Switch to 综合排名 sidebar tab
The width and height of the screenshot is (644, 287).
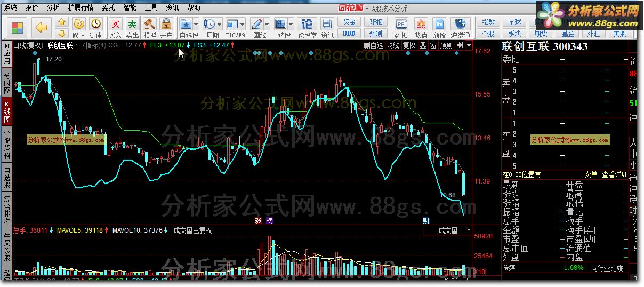[x=7, y=210]
